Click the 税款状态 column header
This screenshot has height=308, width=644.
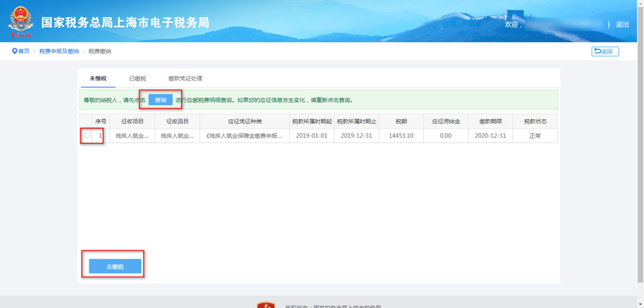tap(535, 121)
